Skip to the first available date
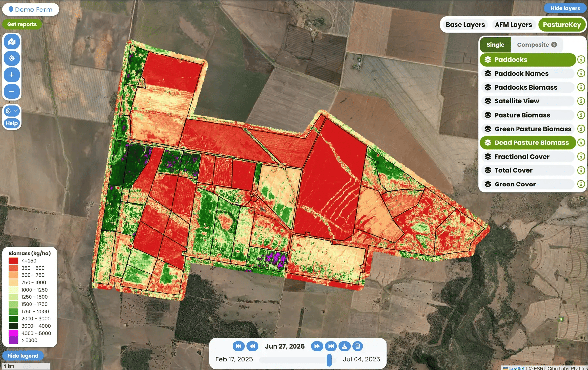 tap(238, 346)
